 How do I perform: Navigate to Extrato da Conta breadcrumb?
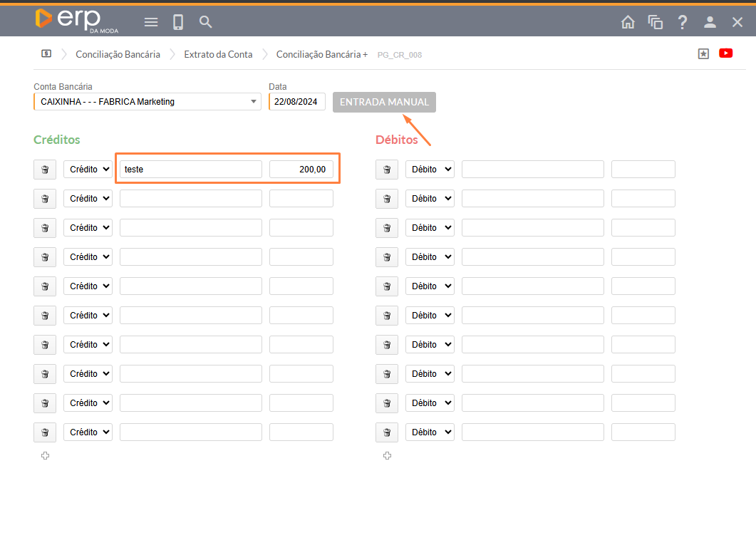pos(218,54)
